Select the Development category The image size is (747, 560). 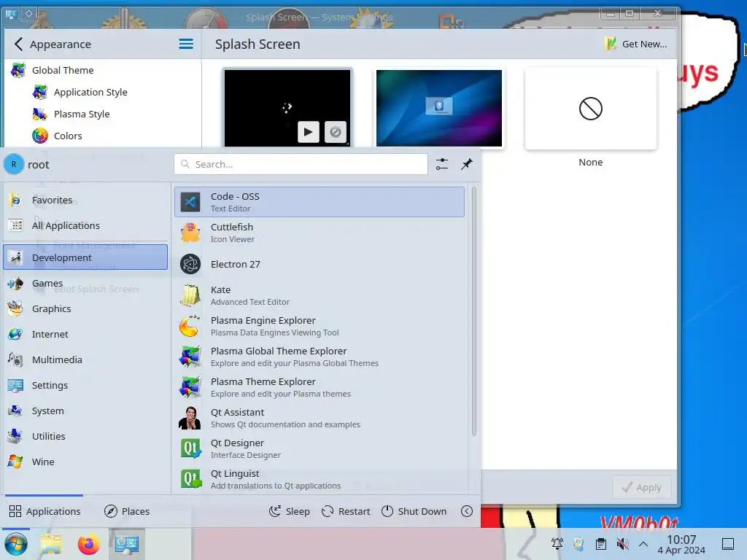point(86,257)
